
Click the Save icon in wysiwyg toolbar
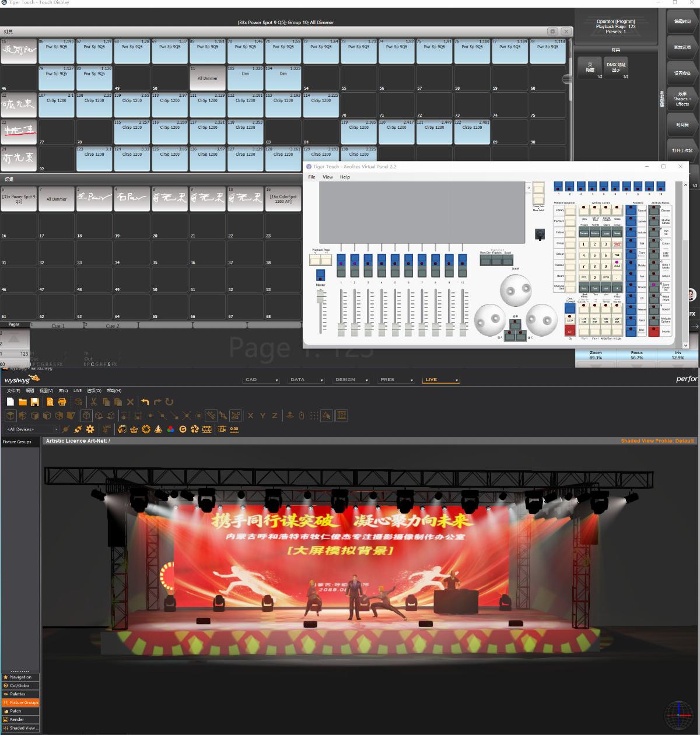point(35,402)
